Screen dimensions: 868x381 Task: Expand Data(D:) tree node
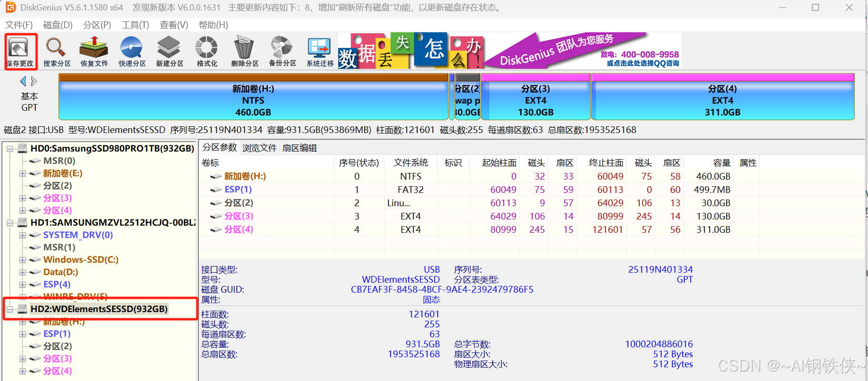coord(22,272)
